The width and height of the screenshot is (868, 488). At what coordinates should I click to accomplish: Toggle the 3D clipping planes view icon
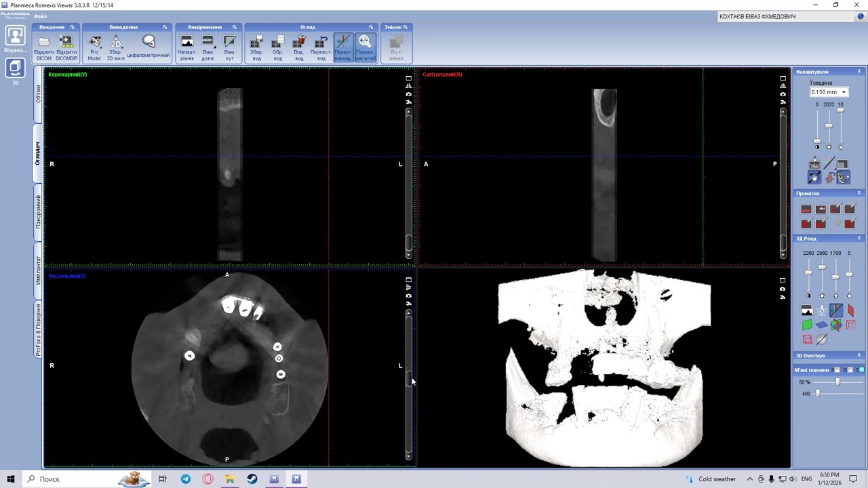pos(836,310)
